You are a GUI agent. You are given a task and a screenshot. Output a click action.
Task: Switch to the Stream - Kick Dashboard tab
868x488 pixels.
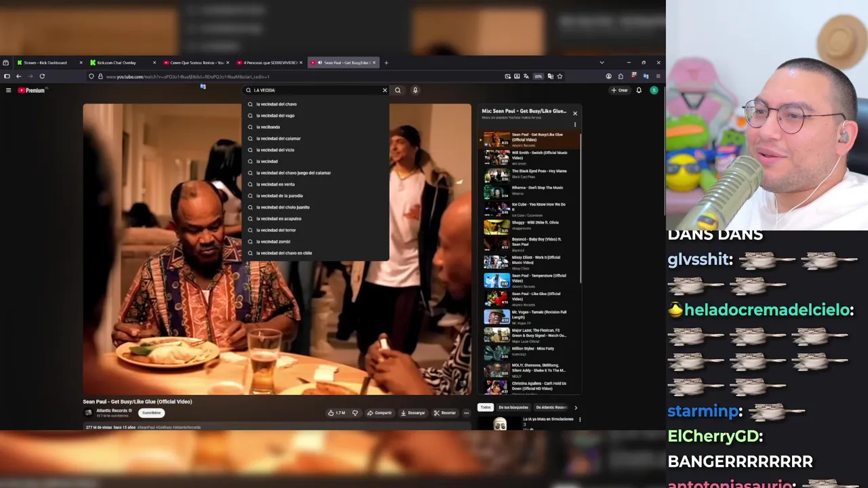point(50,62)
